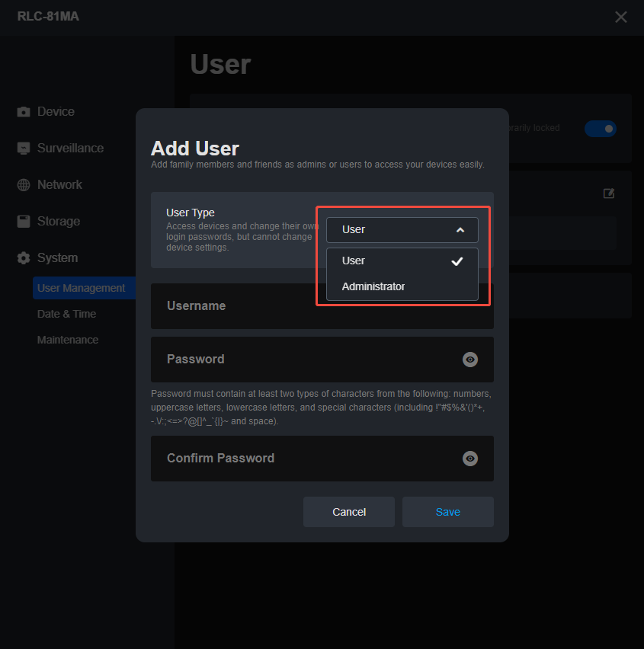Click the Device camera icon in sidebar
This screenshot has height=649, width=644.
(24, 112)
